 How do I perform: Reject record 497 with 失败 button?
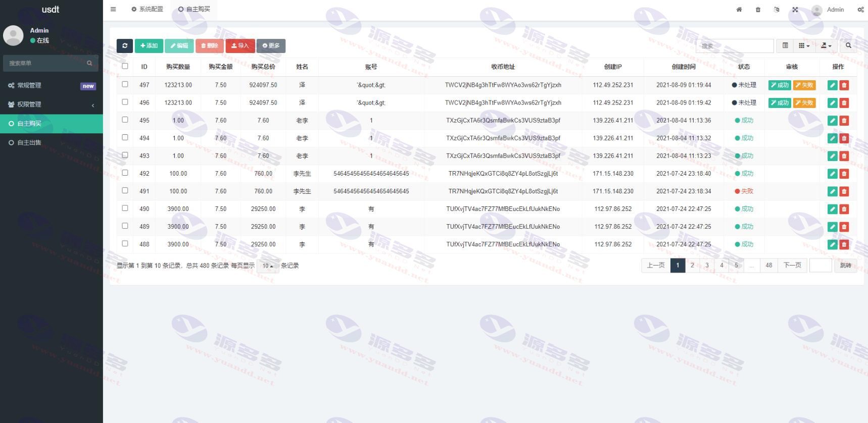pos(804,85)
